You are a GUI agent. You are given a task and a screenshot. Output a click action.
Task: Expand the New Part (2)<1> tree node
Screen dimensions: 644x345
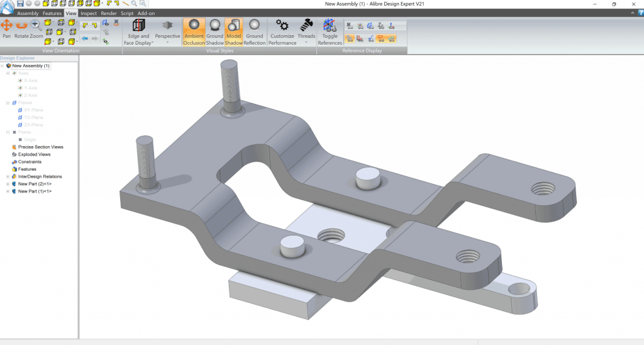tap(8, 184)
